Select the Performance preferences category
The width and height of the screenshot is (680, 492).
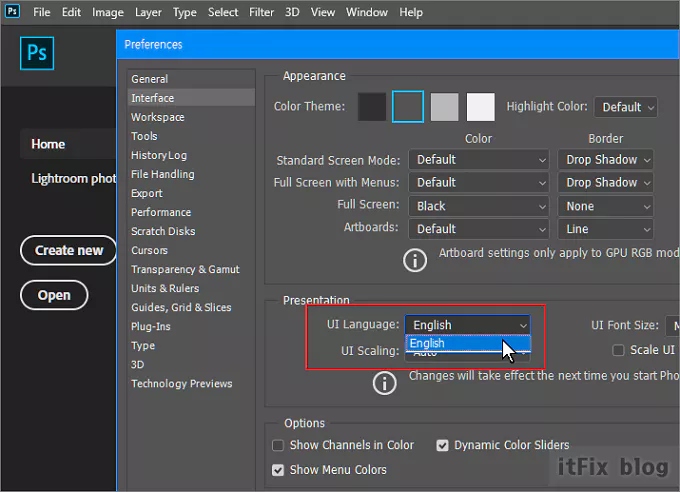(191, 212)
